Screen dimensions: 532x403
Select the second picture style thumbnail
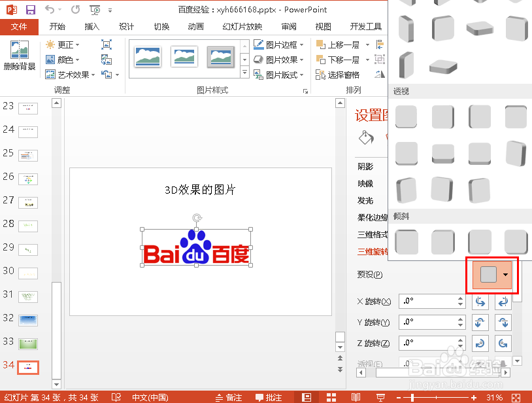pyautogui.click(x=184, y=57)
